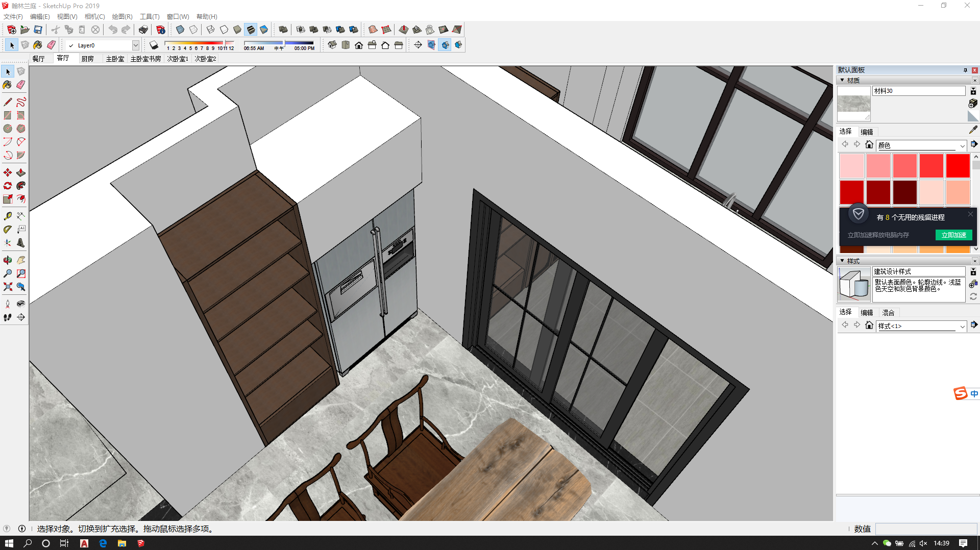
Task: Open materials Details arrow menu
Action: pos(974,144)
